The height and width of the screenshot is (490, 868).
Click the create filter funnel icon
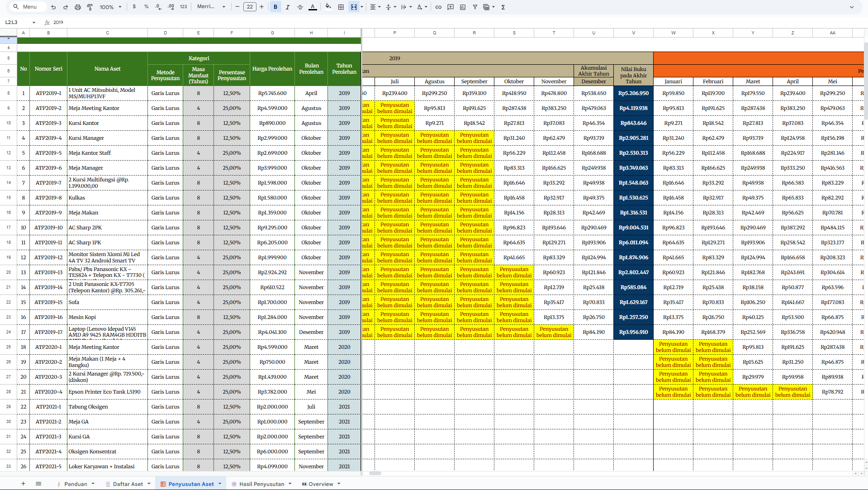tap(475, 7)
